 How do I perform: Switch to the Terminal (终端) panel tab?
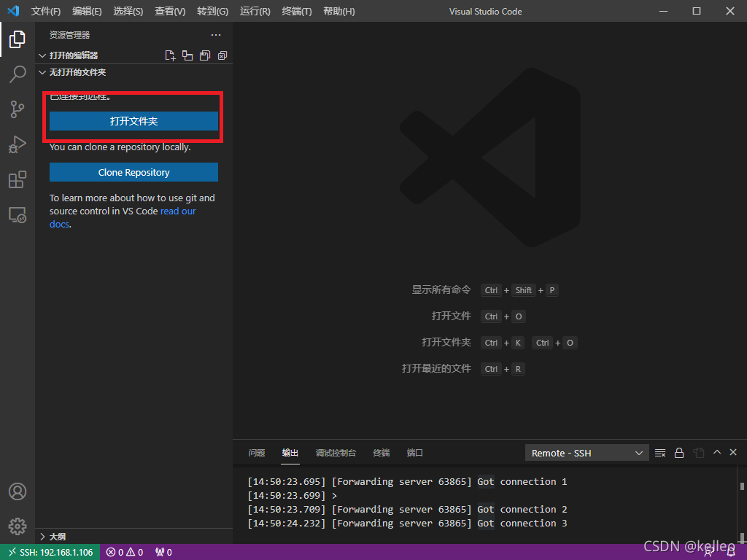coord(382,453)
